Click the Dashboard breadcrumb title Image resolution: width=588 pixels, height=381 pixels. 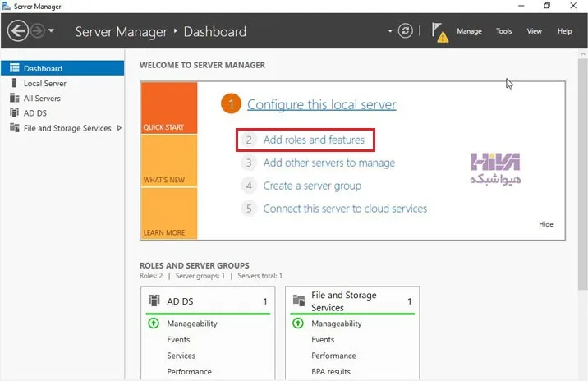[x=215, y=31]
